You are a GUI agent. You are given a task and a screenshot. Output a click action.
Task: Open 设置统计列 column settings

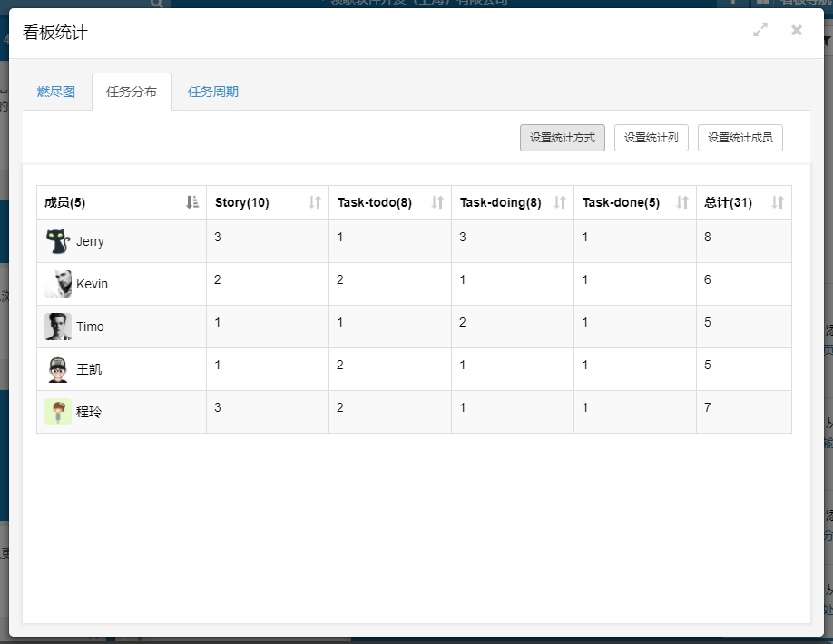point(652,138)
